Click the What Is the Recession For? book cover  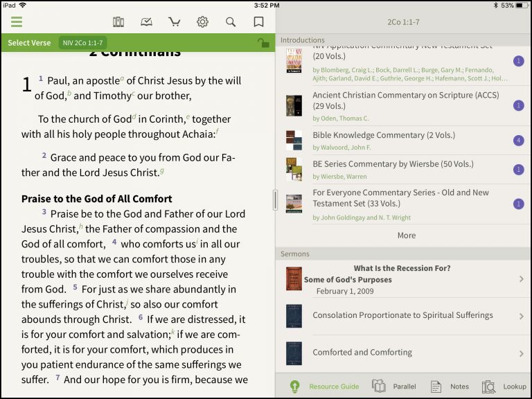pos(294,278)
